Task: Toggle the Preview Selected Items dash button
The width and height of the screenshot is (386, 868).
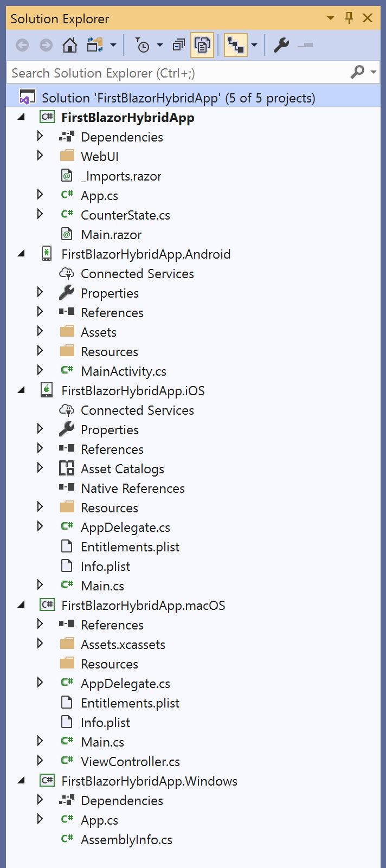Action: [x=305, y=45]
